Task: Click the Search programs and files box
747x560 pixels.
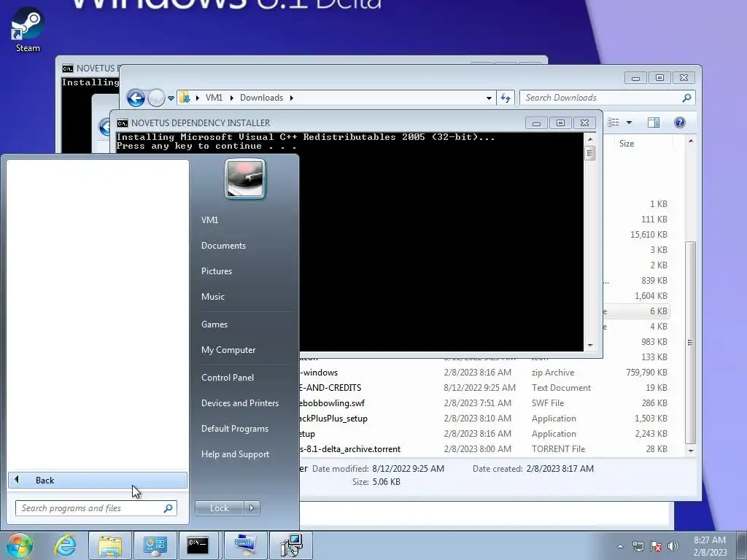Action: [96, 508]
